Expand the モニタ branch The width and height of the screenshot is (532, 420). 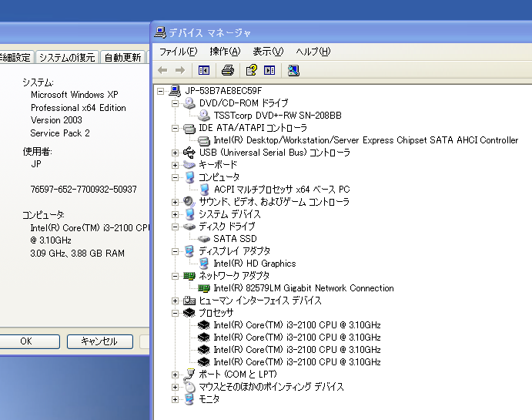(175, 399)
